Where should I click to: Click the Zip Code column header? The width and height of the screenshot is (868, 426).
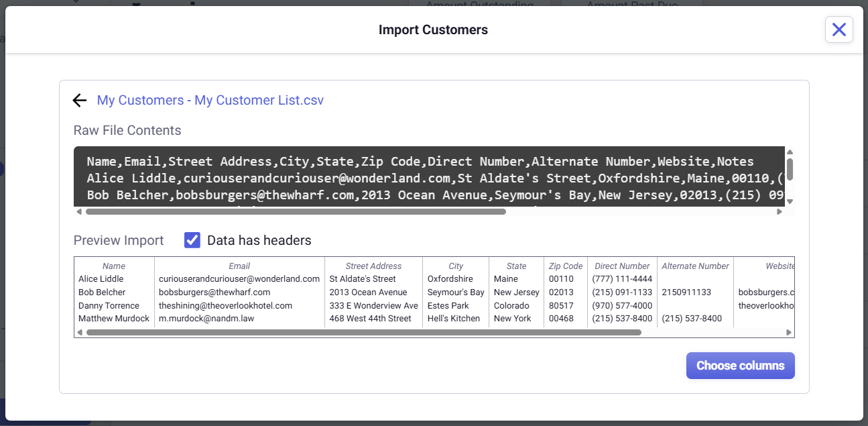(x=566, y=266)
